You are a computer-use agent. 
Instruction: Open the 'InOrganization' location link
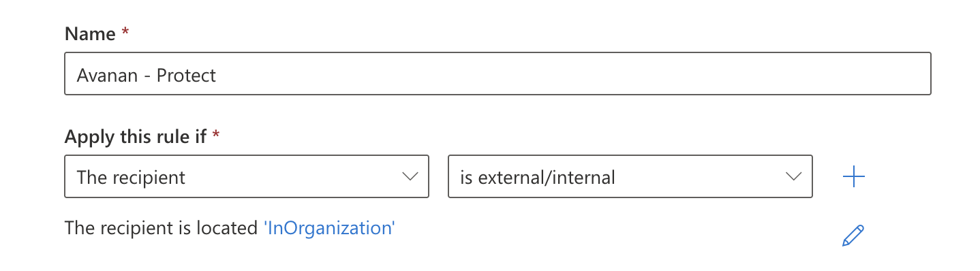(329, 228)
